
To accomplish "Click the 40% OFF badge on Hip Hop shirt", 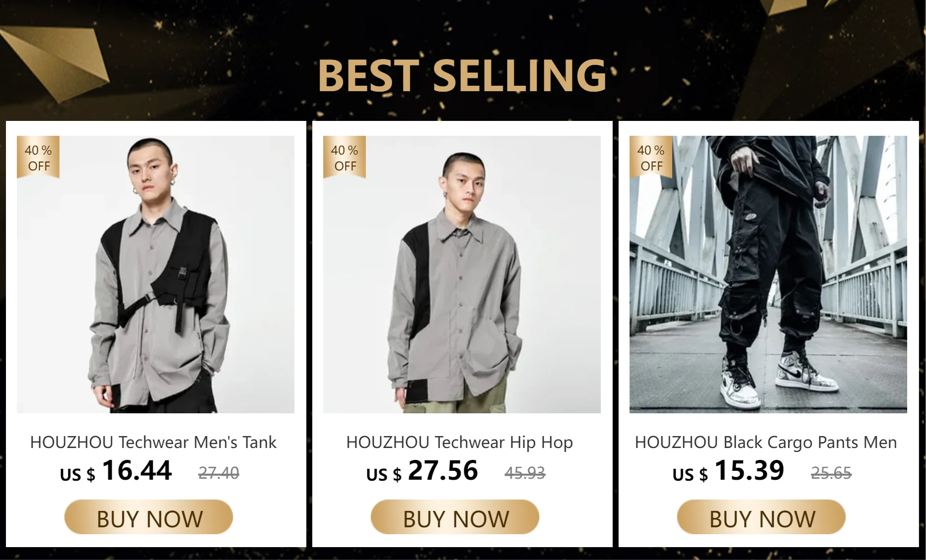I will tap(345, 158).
